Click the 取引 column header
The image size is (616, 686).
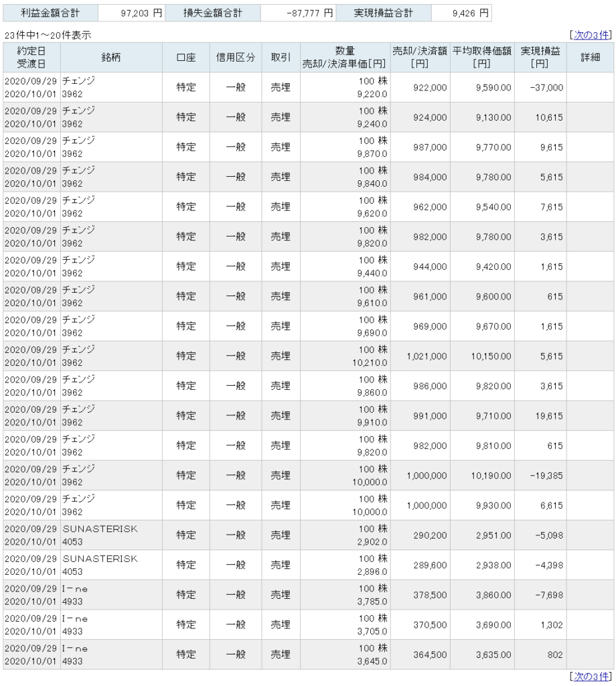click(281, 58)
